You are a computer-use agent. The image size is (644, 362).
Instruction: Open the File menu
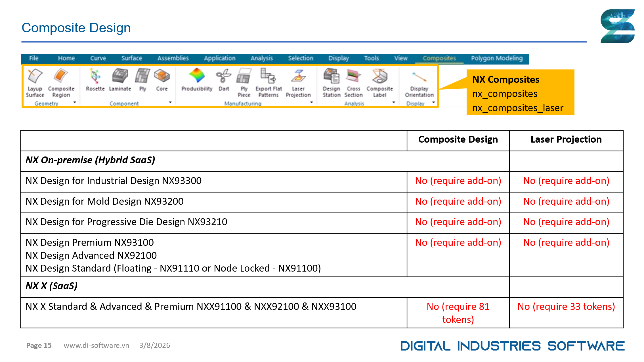coord(33,58)
